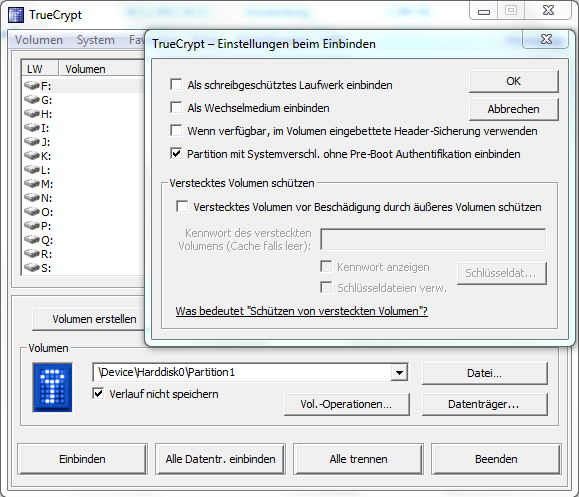Enable 'Als Wechselmedium einbinden' checkbox
Image resolution: width=579 pixels, height=497 pixels.
[x=176, y=107]
